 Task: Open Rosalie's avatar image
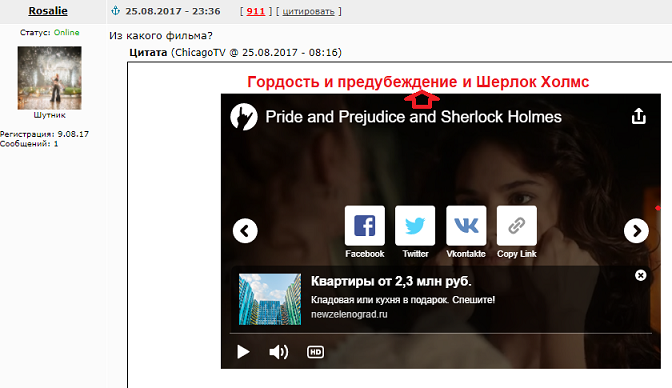pyautogui.click(x=49, y=78)
